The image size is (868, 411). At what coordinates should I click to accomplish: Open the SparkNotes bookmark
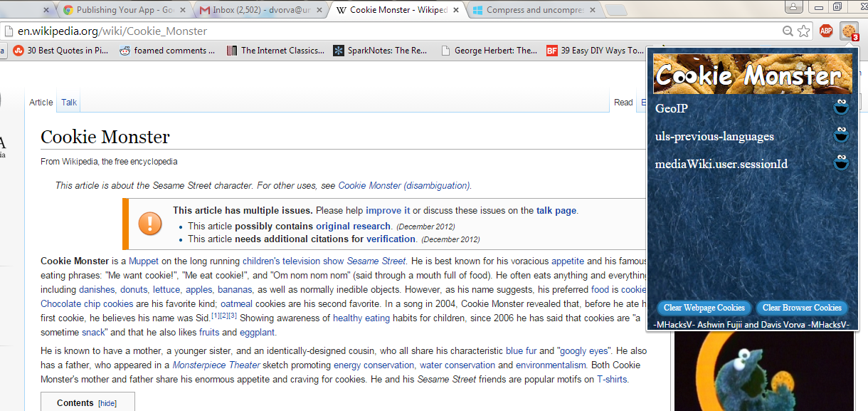[381, 51]
